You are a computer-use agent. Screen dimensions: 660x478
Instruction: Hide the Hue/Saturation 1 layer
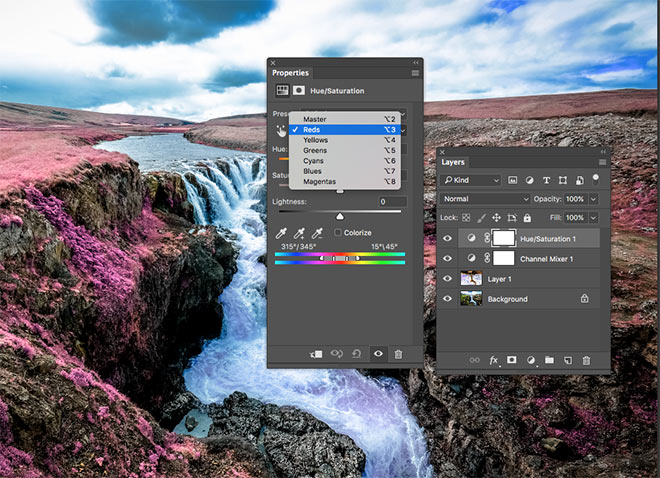tap(447, 239)
